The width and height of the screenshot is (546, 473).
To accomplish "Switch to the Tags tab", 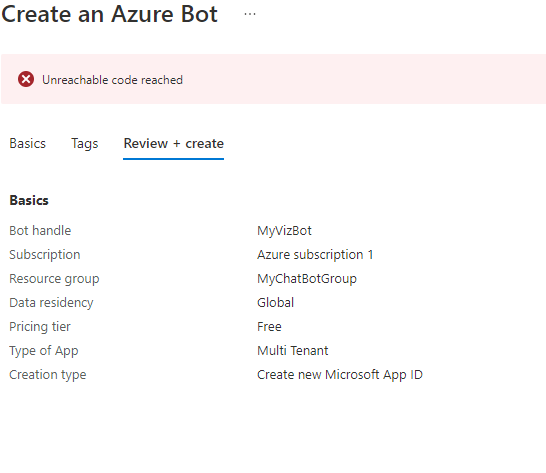I will click(x=85, y=144).
